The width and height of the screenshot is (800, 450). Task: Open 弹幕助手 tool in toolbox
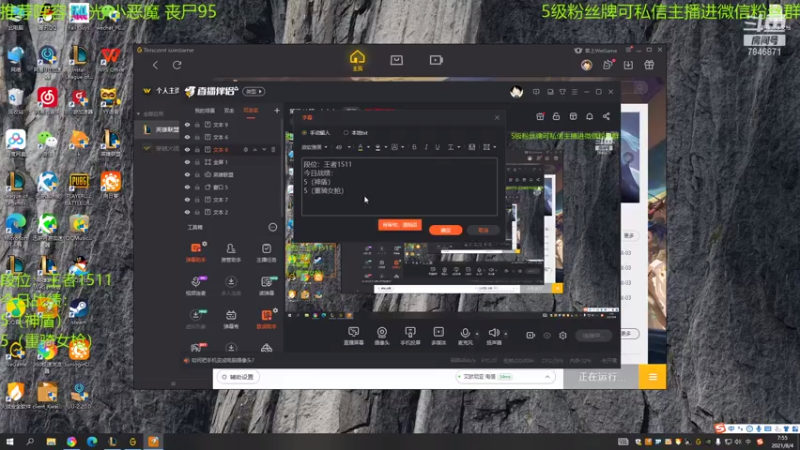[196, 252]
